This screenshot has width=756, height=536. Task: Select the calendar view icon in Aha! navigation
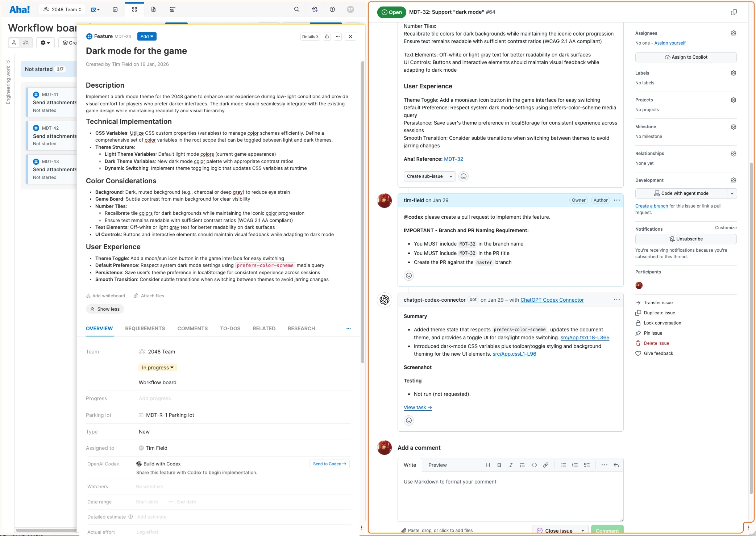click(115, 9)
